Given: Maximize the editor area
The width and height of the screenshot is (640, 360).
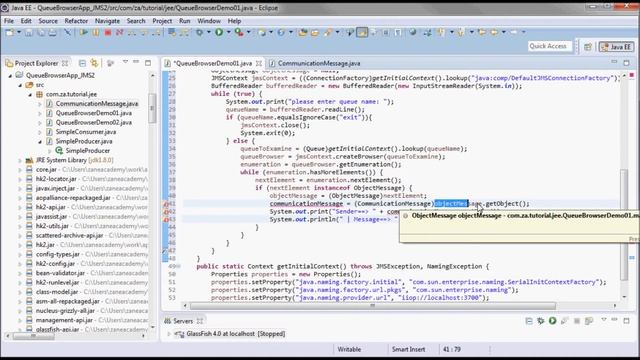Looking at the screenshot, I should pyautogui.click(x=627, y=63).
